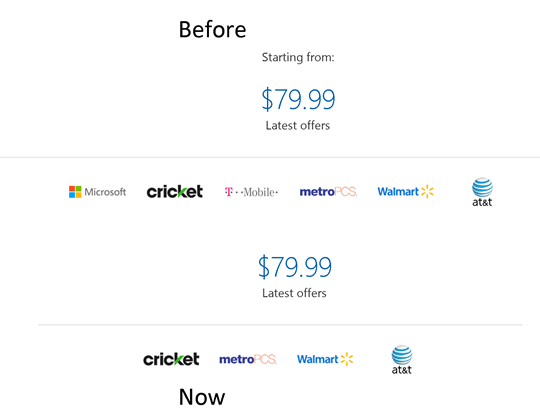Screen dimensions: 540x419
Task: Click the Now heading text
Action: (202, 397)
